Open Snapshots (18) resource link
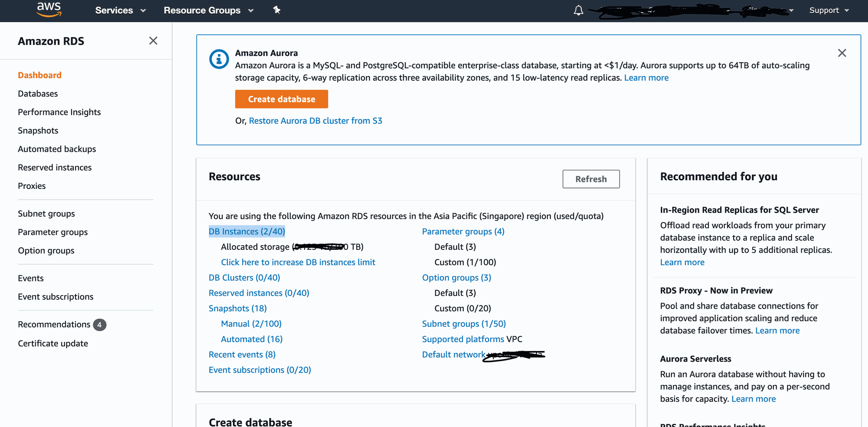Screen dimensions: 868x427 237,308
